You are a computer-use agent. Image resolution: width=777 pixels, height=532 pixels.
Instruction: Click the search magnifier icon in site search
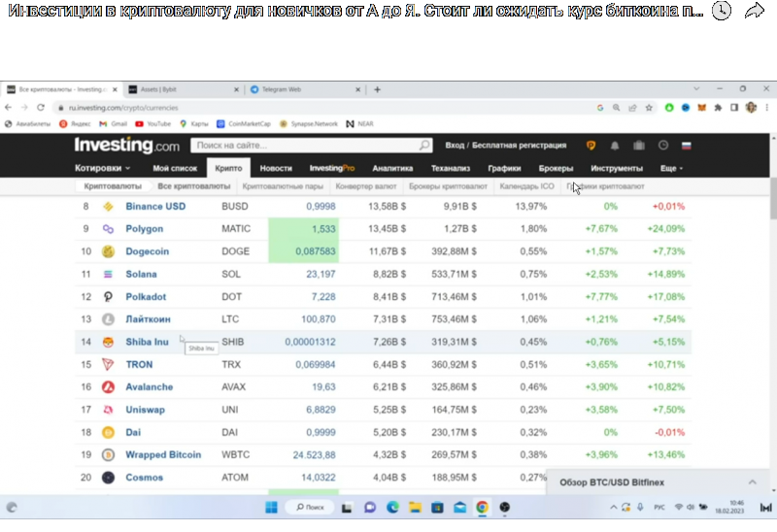pos(423,146)
